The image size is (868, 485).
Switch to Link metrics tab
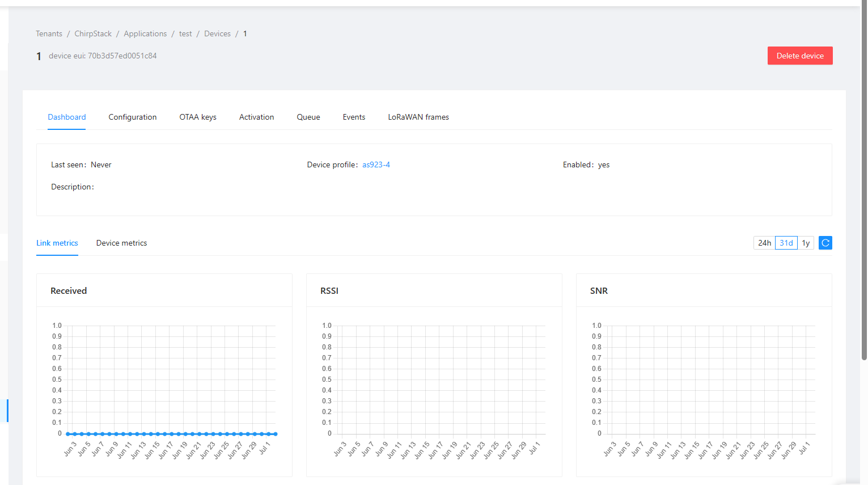57,243
